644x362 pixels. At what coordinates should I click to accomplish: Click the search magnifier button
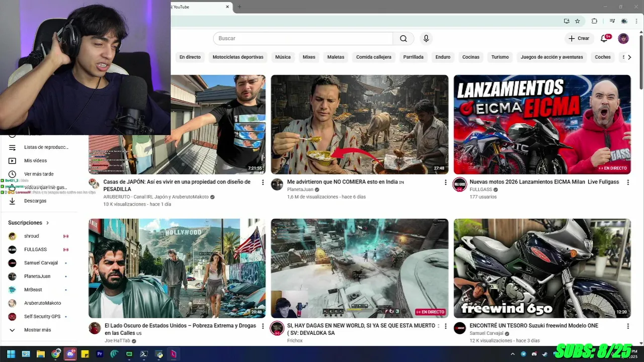click(x=404, y=39)
